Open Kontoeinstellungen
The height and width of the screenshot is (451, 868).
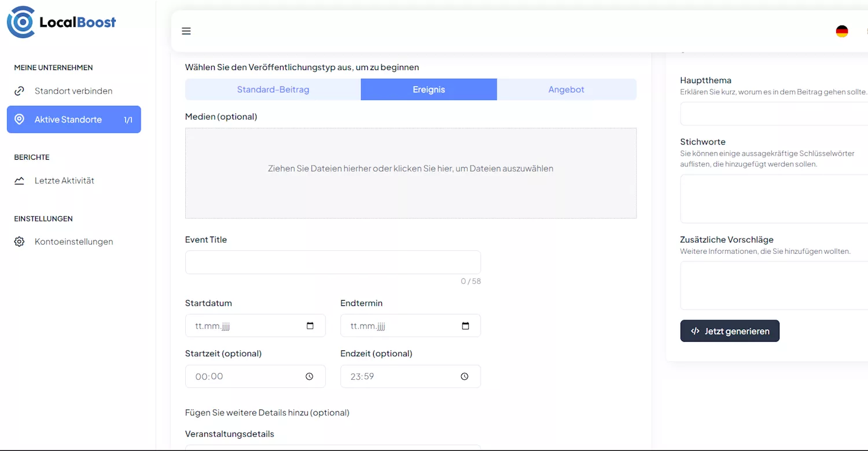pyautogui.click(x=73, y=242)
